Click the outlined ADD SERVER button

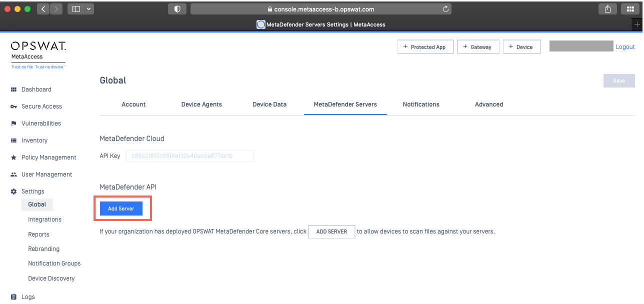coord(332,232)
